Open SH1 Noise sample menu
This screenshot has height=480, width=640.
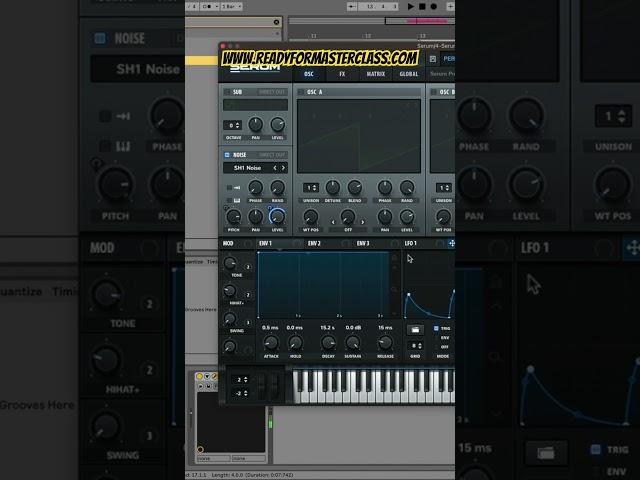coord(247,168)
